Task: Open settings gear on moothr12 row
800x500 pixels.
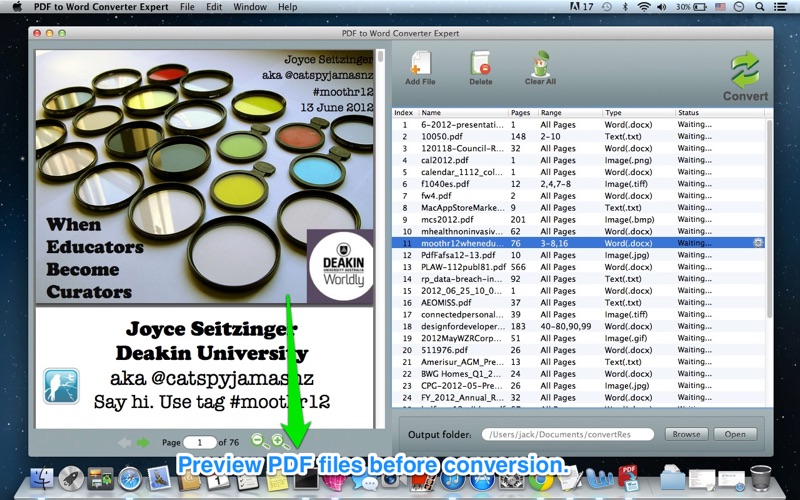Action: tap(758, 243)
